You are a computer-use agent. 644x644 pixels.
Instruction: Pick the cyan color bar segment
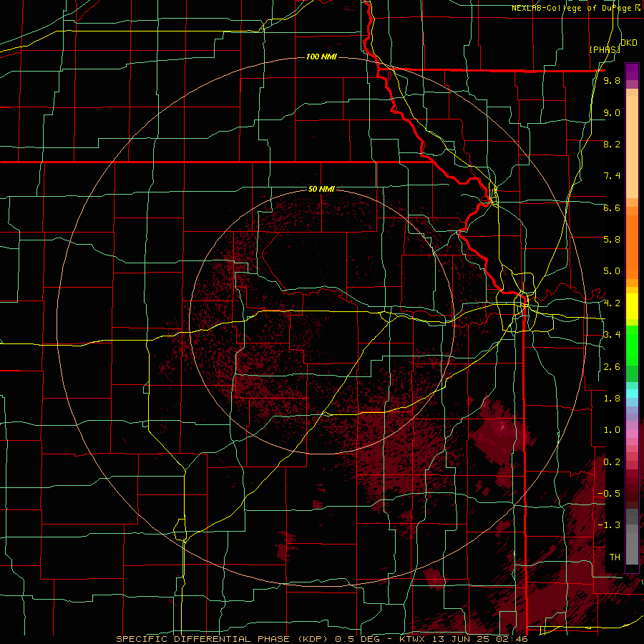[x=632, y=393]
